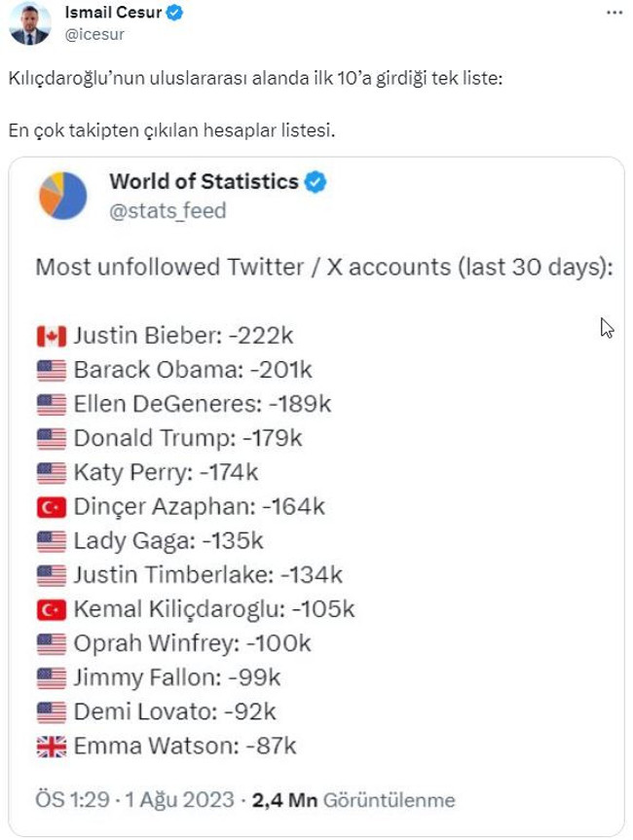Open the World of Statistics account name
This screenshot has width=633, height=840.
(x=204, y=181)
